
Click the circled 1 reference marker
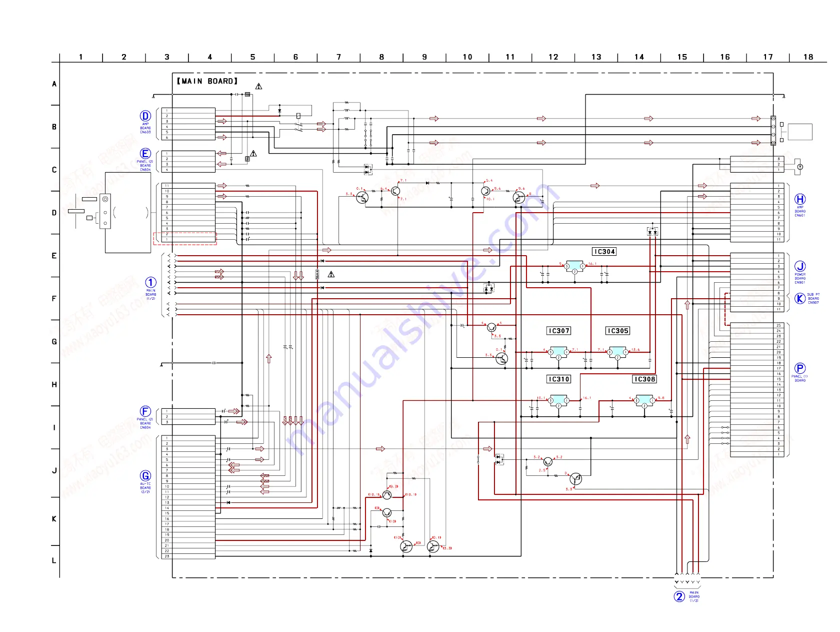150,283
